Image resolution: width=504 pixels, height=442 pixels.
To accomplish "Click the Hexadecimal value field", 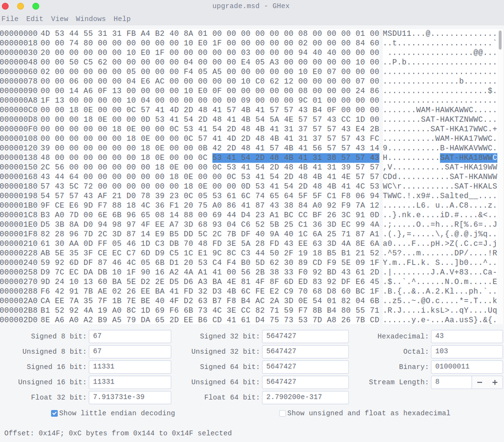I will click(467, 337).
